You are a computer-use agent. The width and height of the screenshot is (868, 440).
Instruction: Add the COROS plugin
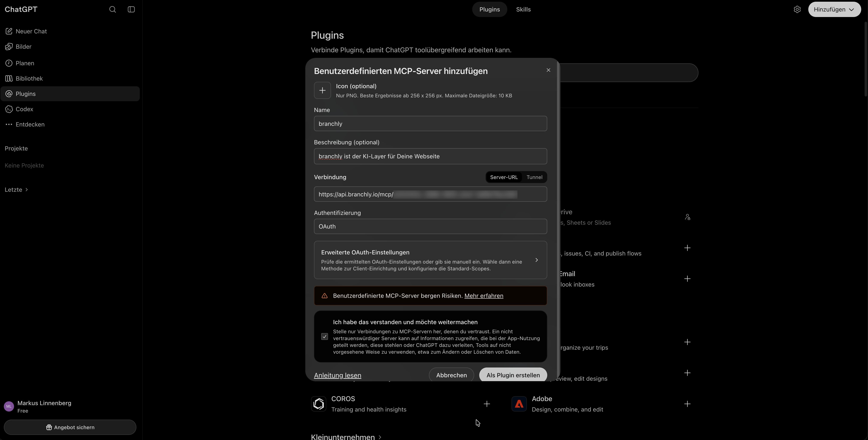(x=486, y=404)
